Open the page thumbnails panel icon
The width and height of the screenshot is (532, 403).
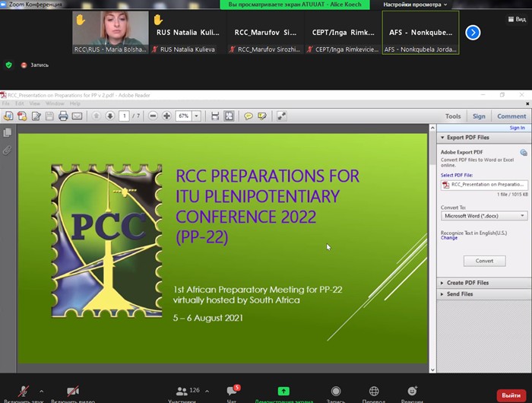(x=7, y=132)
